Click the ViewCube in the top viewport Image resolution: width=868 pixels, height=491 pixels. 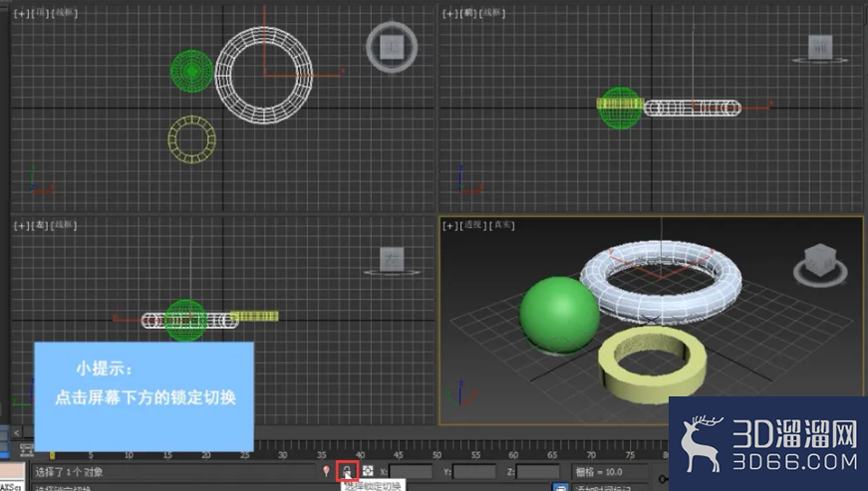point(392,47)
